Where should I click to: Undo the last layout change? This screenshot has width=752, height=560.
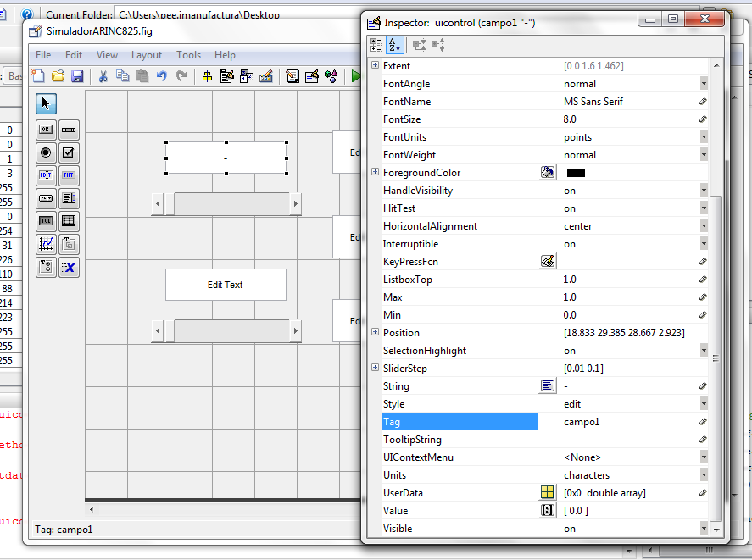[162, 76]
